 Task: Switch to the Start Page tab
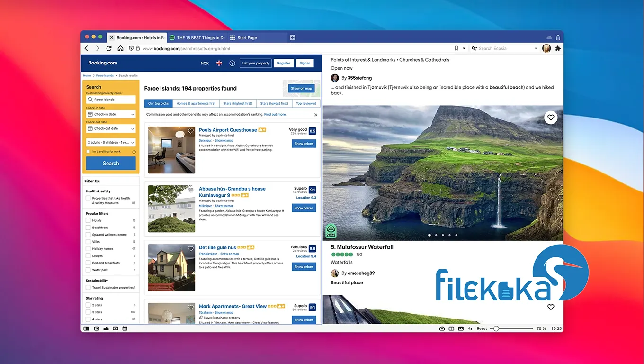pos(257,37)
